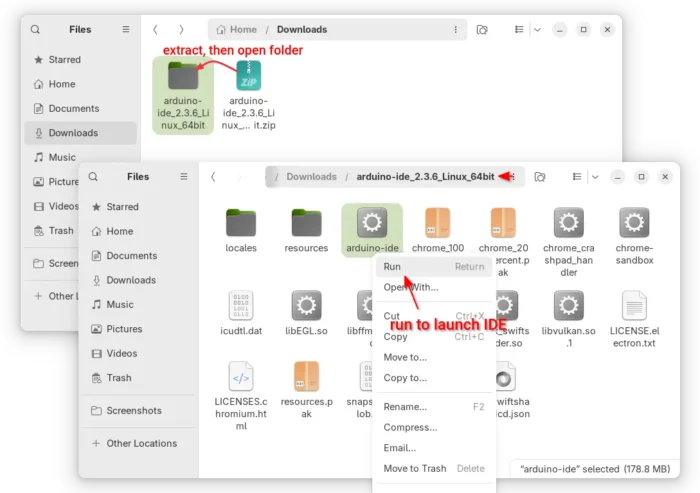The width and height of the screenshot is (700, 493).
Task: Click the search icon in the front Files window
Action: click(93, 176)
